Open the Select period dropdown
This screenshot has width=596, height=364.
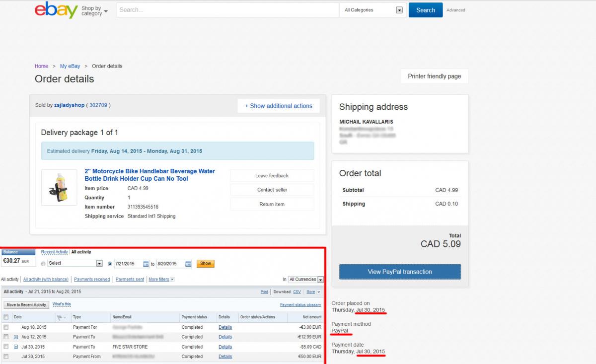tap(75, 263)
